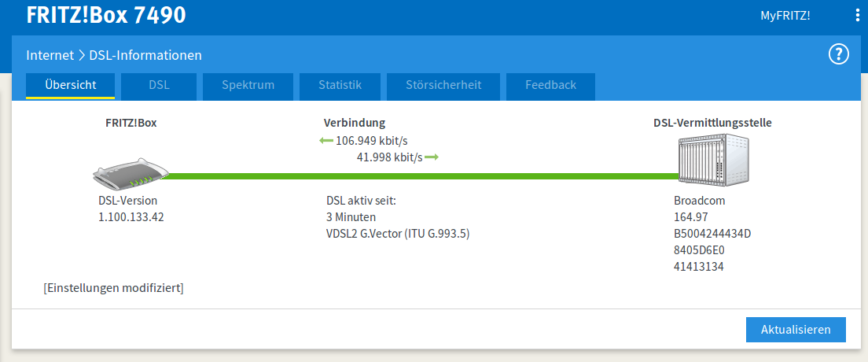Click the FRITZ!Box label above the router
This screenshot has height=362, width=868.
click(x=131, y=123)
